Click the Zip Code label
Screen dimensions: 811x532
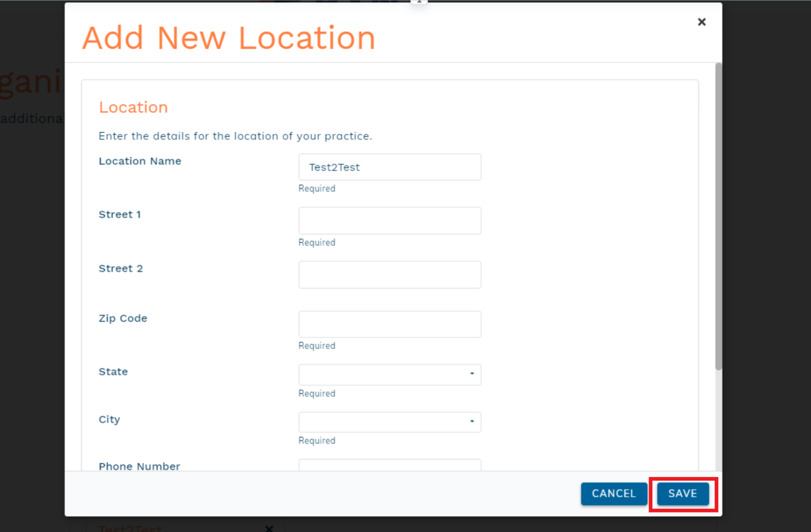123,319
